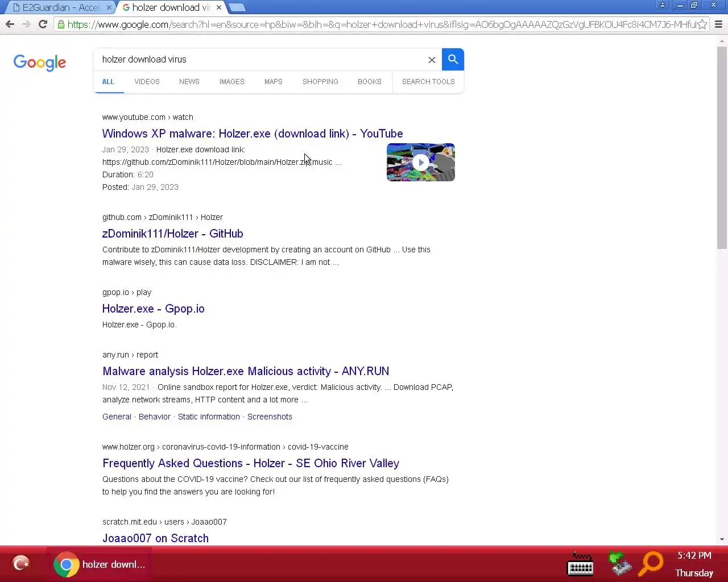728x582 pixels.
Task: Bookmark this page with the star icon
Action: (702, 24)
